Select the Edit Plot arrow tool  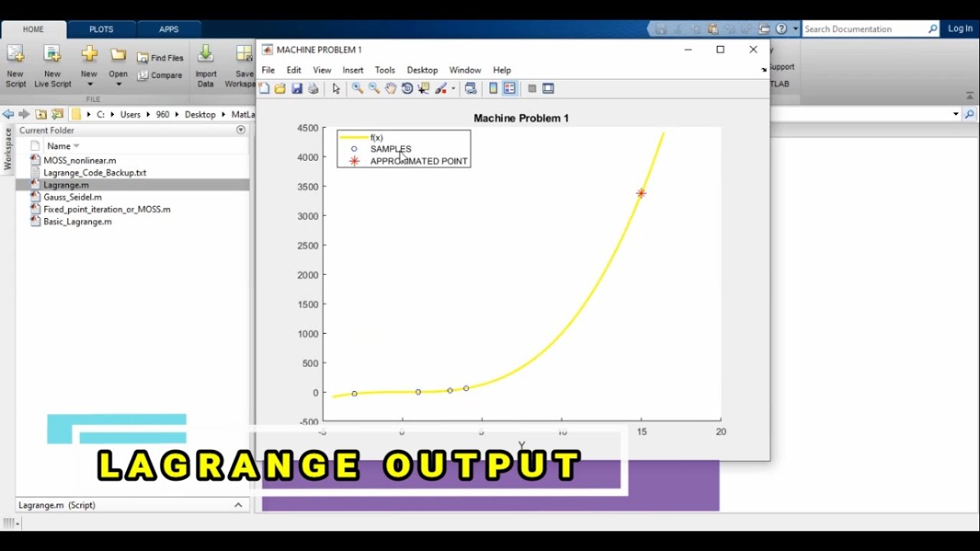[x=336, y=89]
